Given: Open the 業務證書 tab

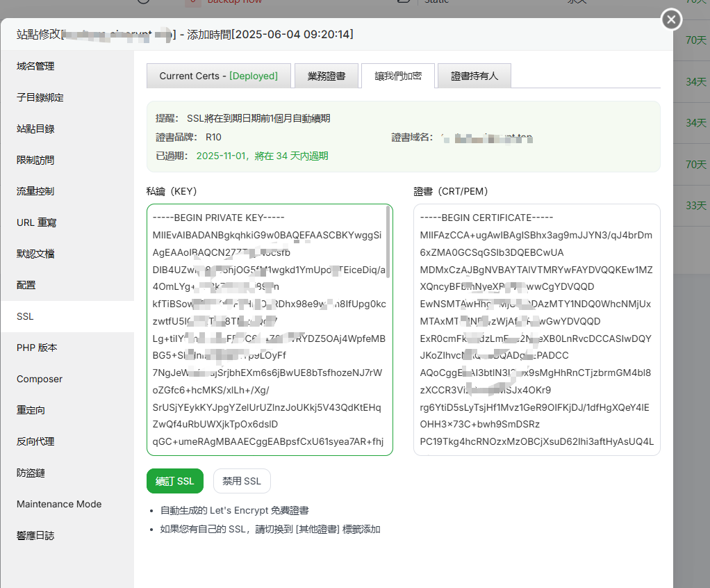Looking at the screenshot, I should [x=327, y=76].
